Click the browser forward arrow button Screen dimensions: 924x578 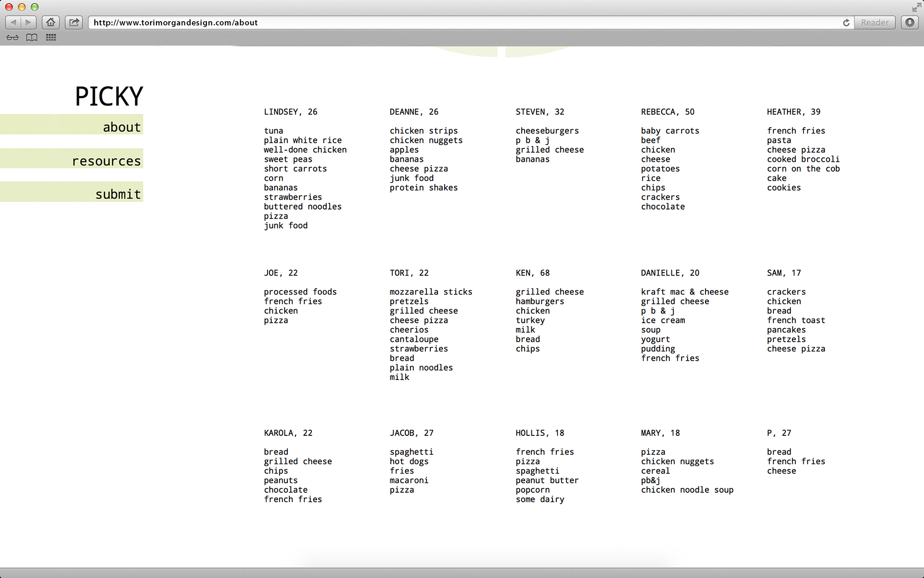tap(28, 22)
